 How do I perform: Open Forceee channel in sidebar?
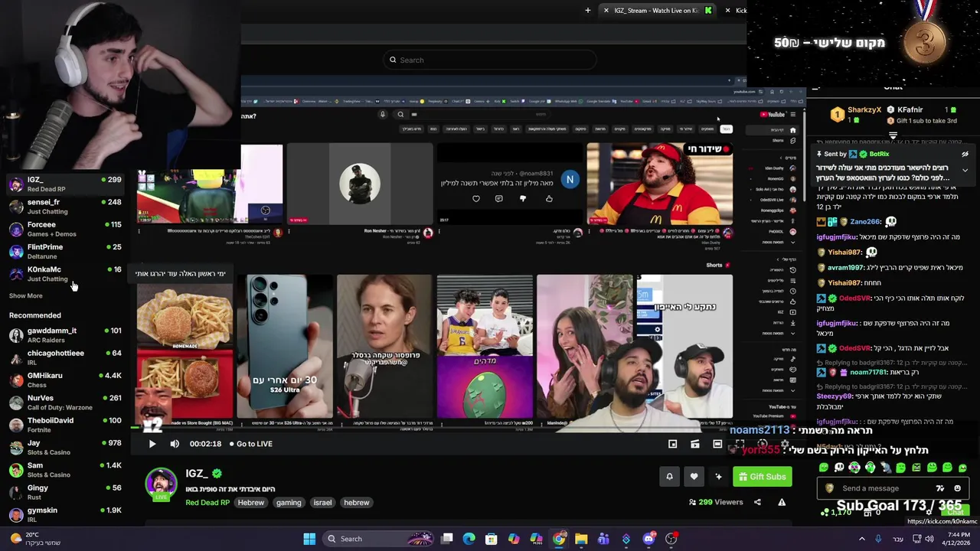pyautogui.click(x=65, y=229)
